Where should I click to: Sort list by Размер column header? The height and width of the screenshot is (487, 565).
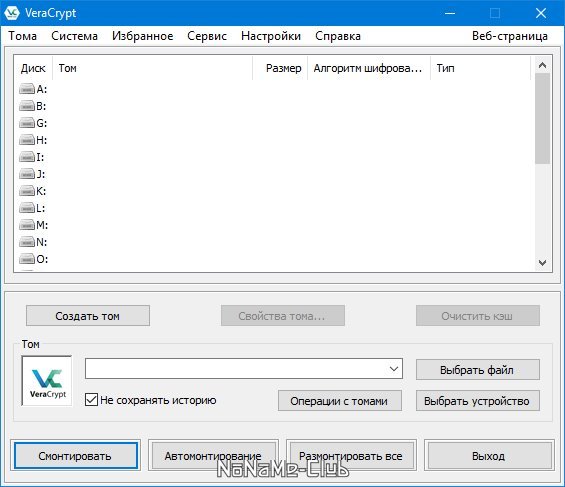point(280,68)
